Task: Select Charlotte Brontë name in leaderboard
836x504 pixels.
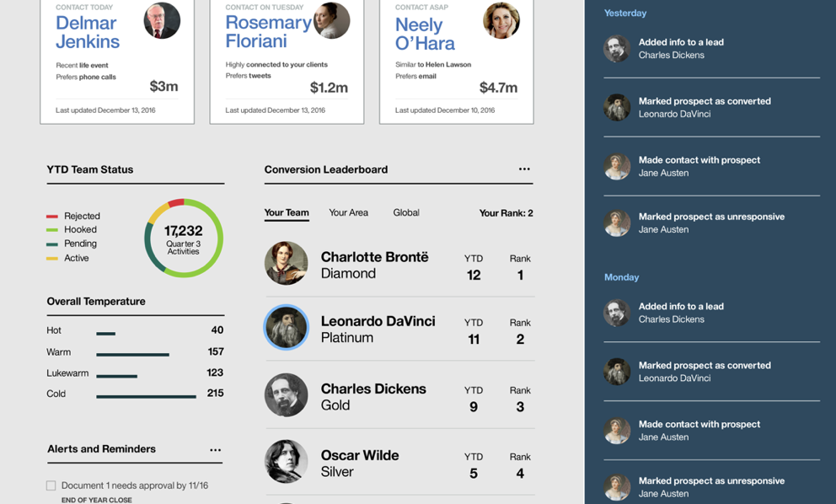Action: point(374,256)
